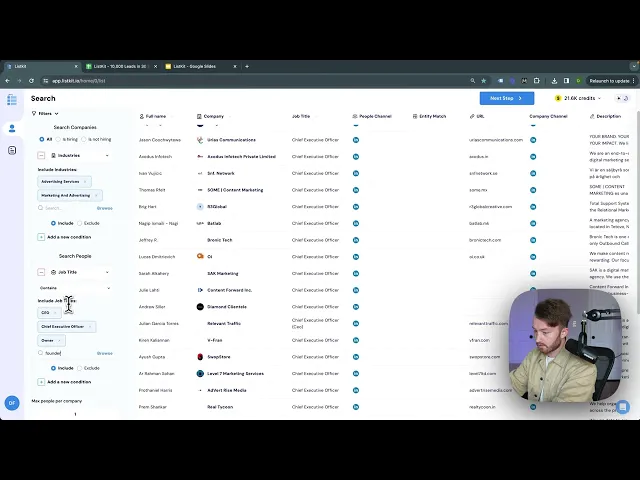Screen dimensions: 640x480
Task: Open Chrome extensions puzzle icon
Action: [537, 81]
